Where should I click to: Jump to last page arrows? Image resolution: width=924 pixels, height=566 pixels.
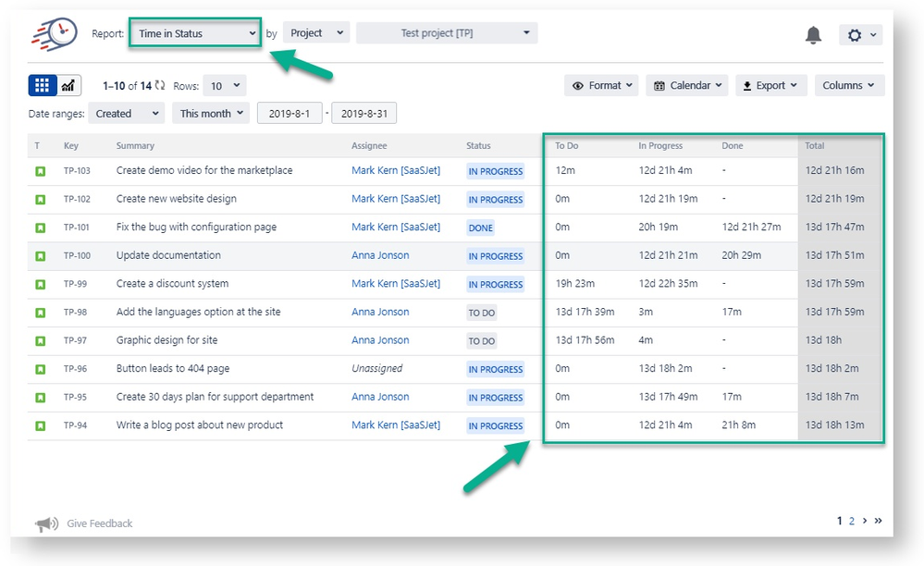[878, 521]
